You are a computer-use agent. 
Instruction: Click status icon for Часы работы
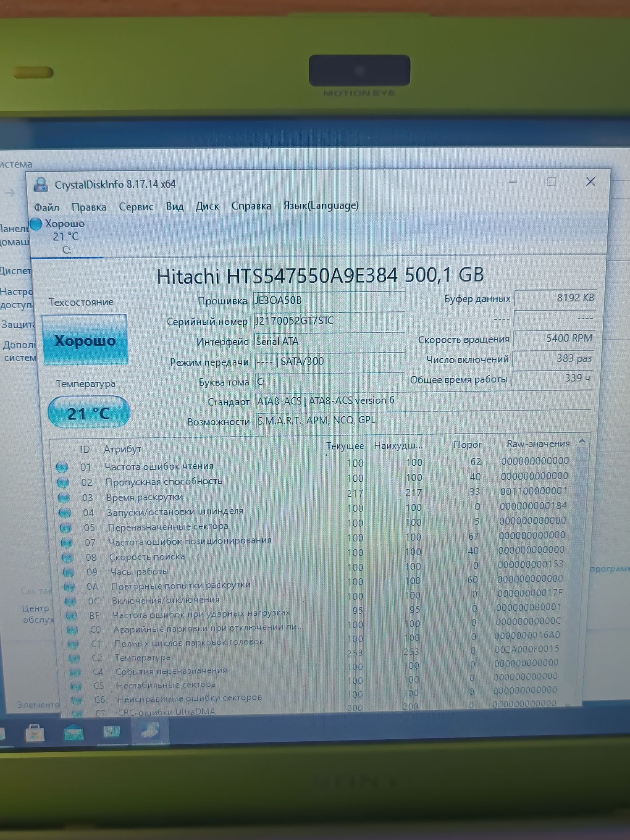pyautogui.click(x=68, y=572)
